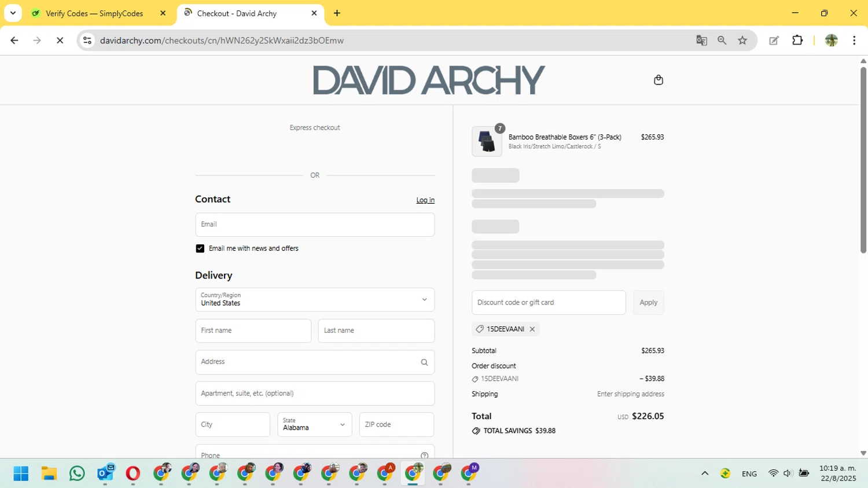Click the ENG language indicator
This screenshot has width=868, height=488.
(749, 474)
